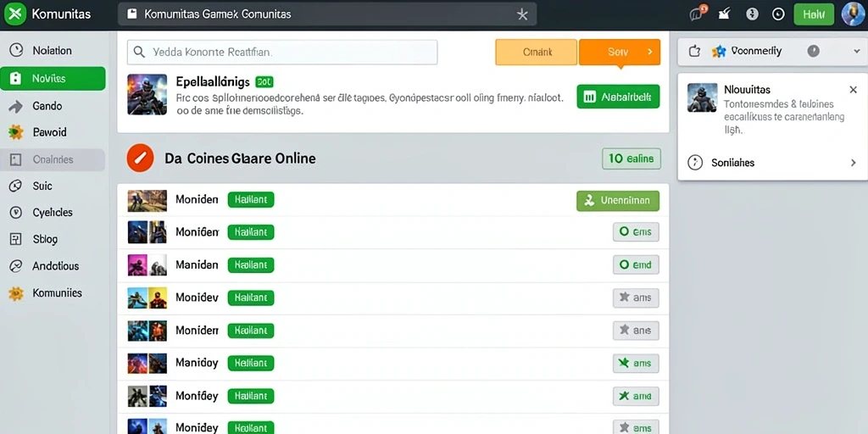The image size is (868, 434).
Task: Select the Novites sidebar tab
Action: [53, 79]
